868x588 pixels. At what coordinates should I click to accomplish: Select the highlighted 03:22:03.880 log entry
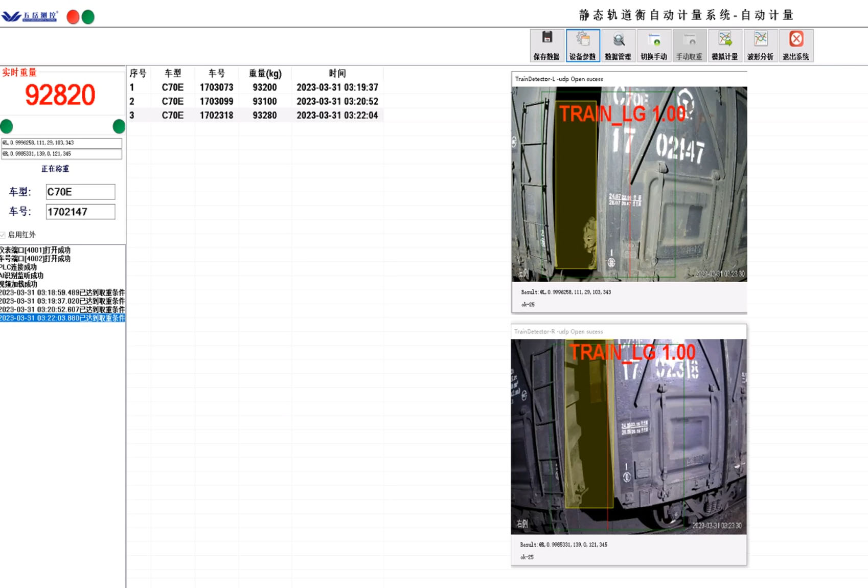click(62, 318)
